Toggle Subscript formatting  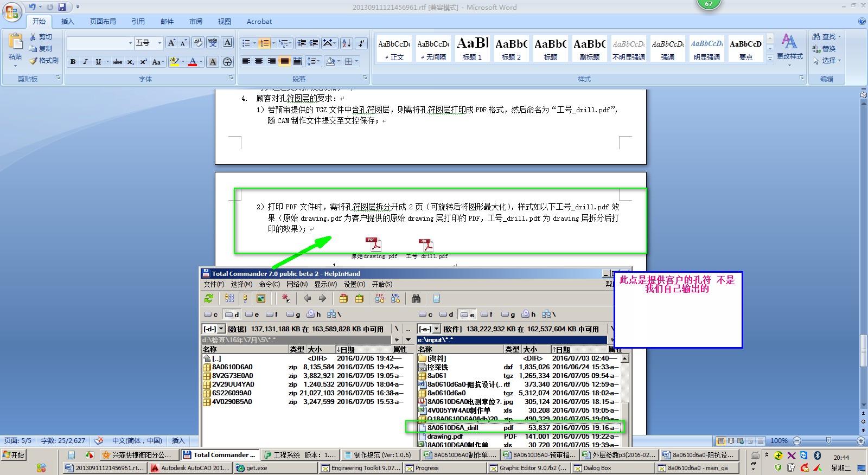(131, 62)
